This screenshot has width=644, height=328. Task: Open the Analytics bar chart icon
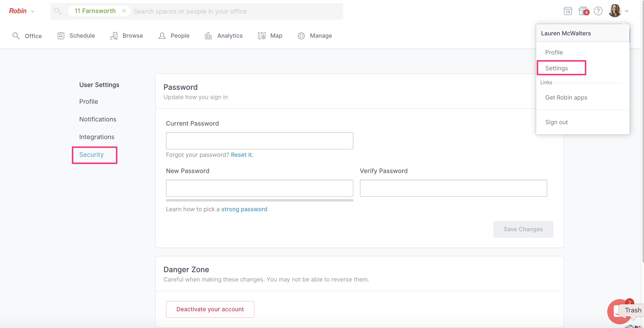tap(208, 36)
